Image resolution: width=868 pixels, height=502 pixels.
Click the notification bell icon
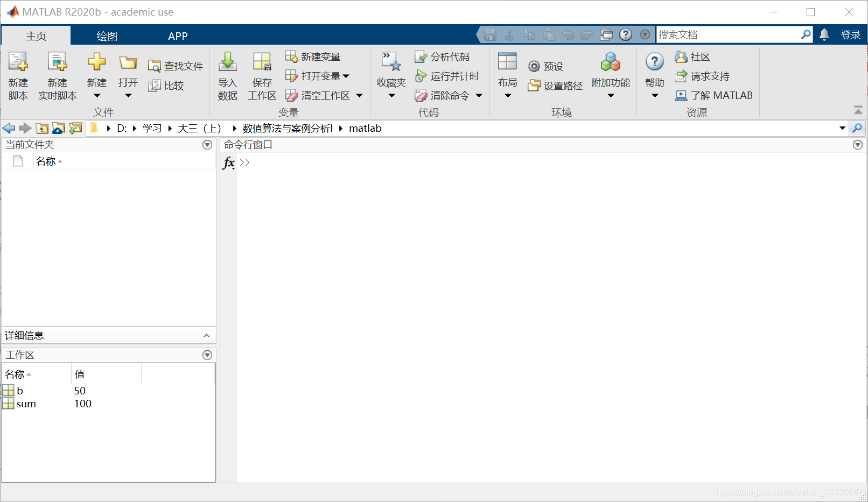click(x=824, y=34)
